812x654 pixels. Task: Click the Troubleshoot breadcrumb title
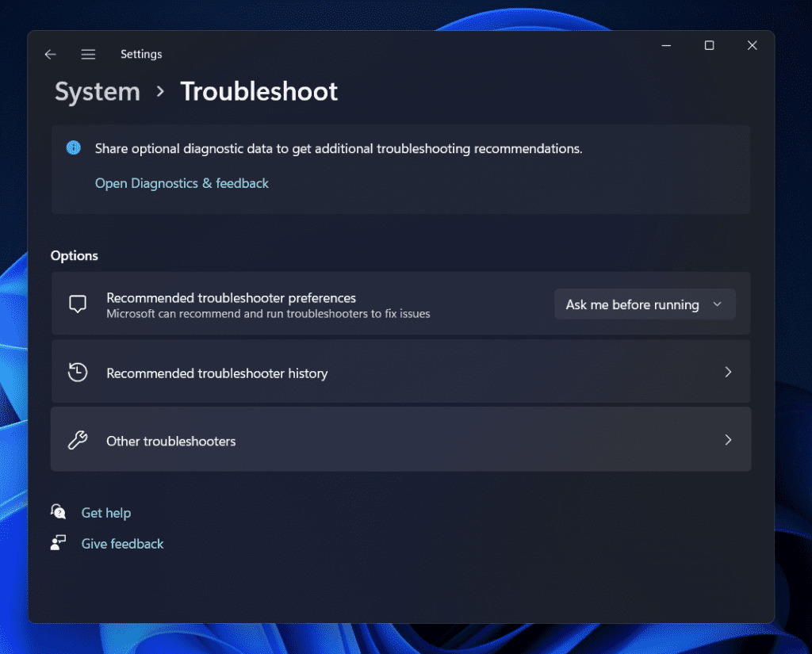[259, 92]
